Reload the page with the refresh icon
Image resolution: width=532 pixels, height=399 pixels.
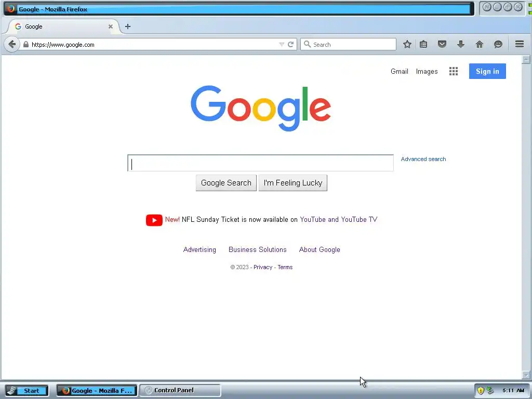click(x=291, y=44)
